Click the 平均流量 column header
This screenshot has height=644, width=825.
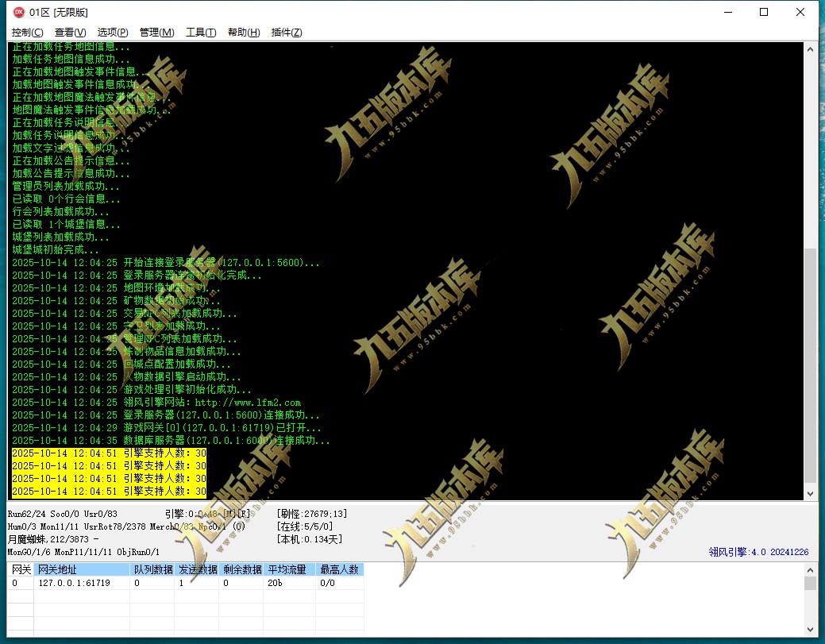coord(289,569)
